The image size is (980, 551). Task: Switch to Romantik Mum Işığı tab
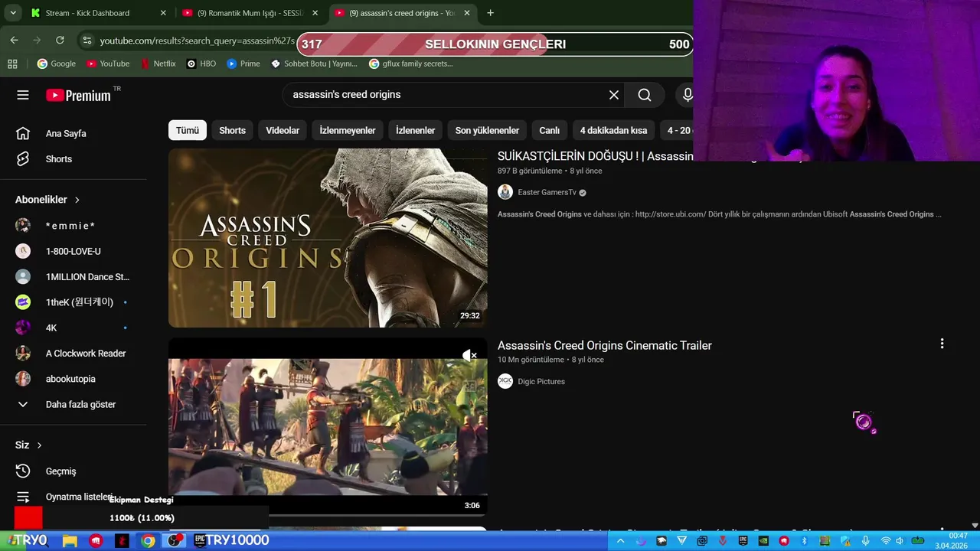(250, 13)
